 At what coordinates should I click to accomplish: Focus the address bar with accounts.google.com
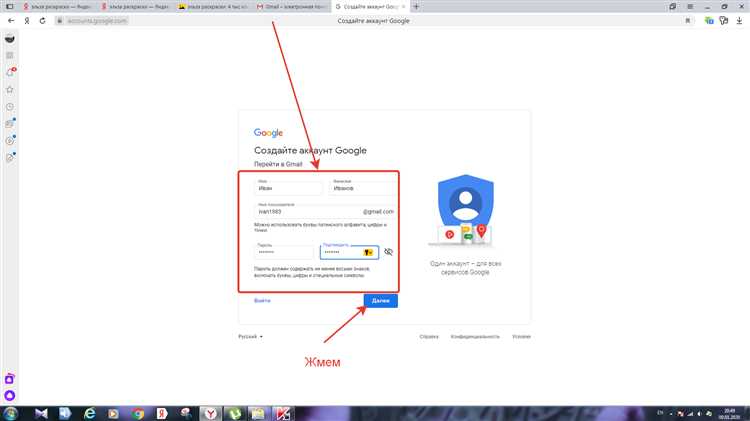(x=97, y=21)
